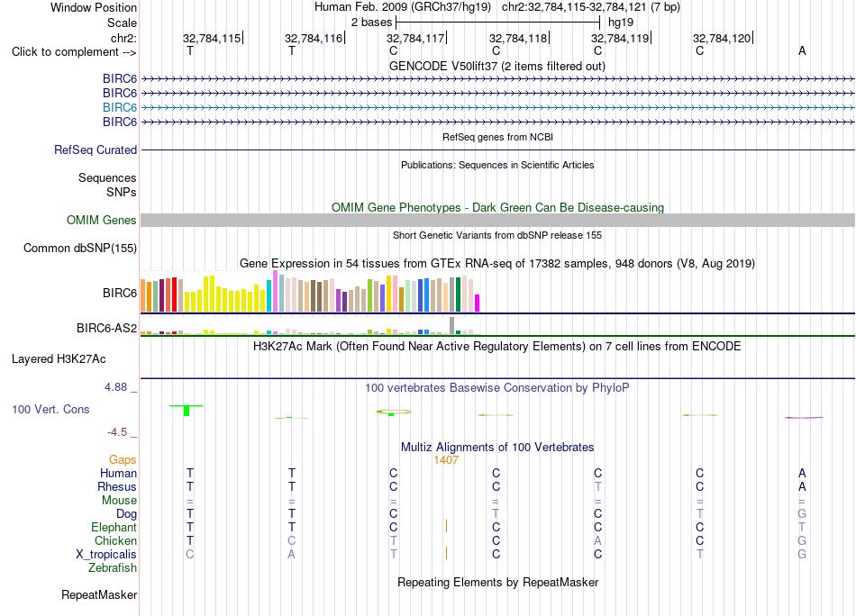Click the H3K27Ac Mark track title

497,347
